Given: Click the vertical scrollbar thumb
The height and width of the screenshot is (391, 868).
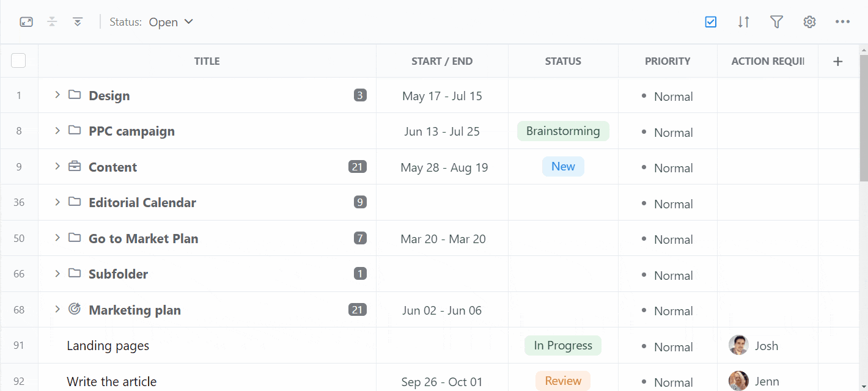Looking at the screenshot, I should pyautogui.click(x=863, y=116).
